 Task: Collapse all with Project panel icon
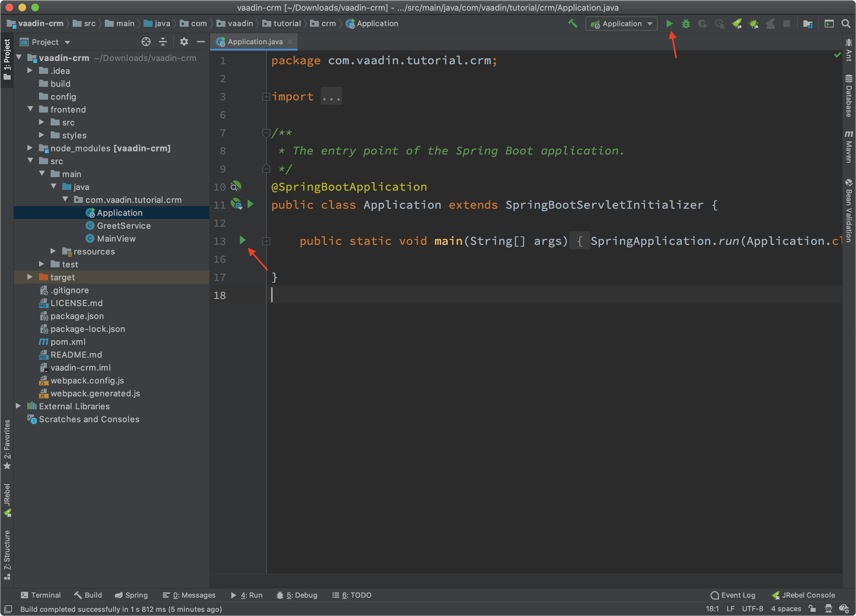pyautogui.click(x=163, y=42)
